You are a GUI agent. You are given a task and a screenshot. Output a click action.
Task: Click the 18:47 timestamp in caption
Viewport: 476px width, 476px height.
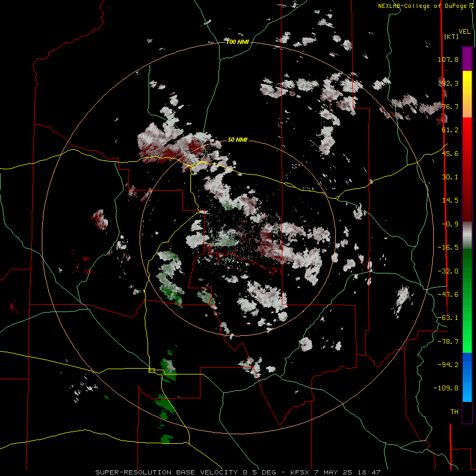(x=370, y=472)
